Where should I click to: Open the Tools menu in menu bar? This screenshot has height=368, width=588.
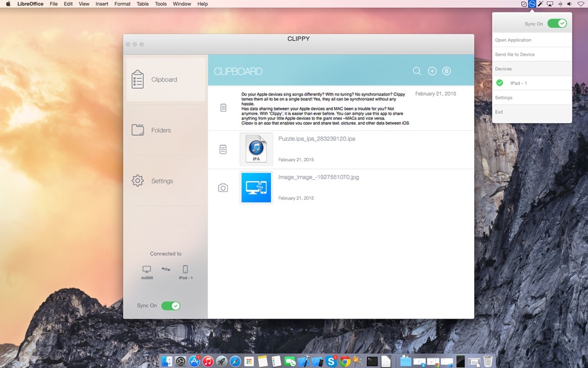160,4
